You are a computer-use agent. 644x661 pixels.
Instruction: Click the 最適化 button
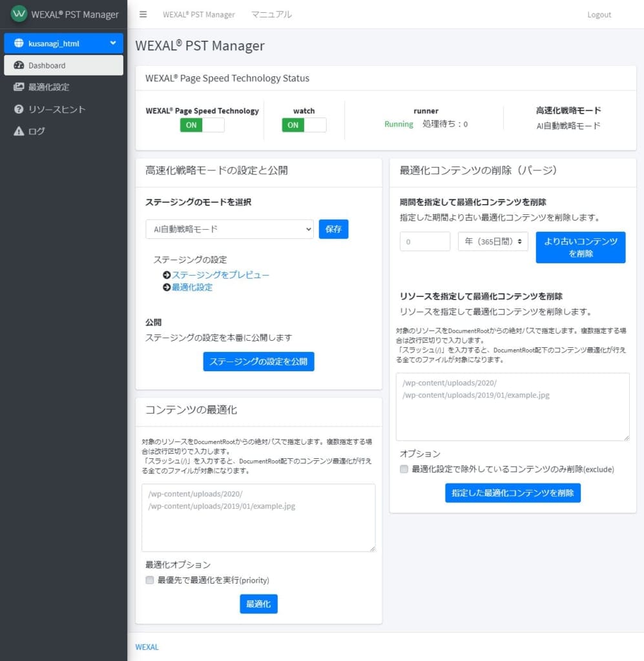coord(258,604)
